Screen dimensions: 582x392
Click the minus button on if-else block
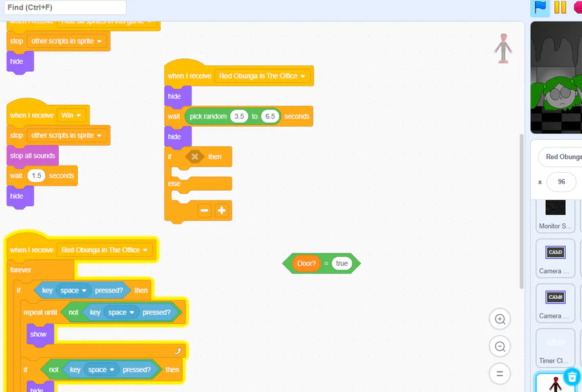pos(204,210)
